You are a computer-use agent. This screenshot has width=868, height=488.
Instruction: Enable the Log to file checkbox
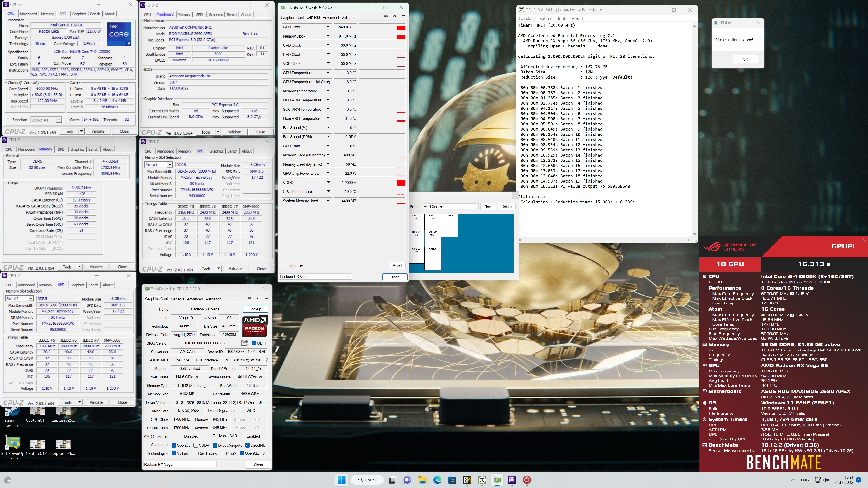[x=284, y=266]
